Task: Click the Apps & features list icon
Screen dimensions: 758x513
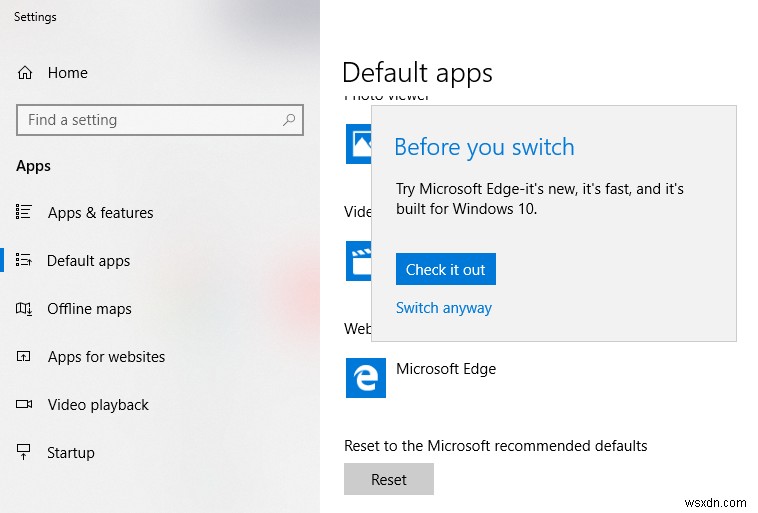Action: [x=24, y=212]
